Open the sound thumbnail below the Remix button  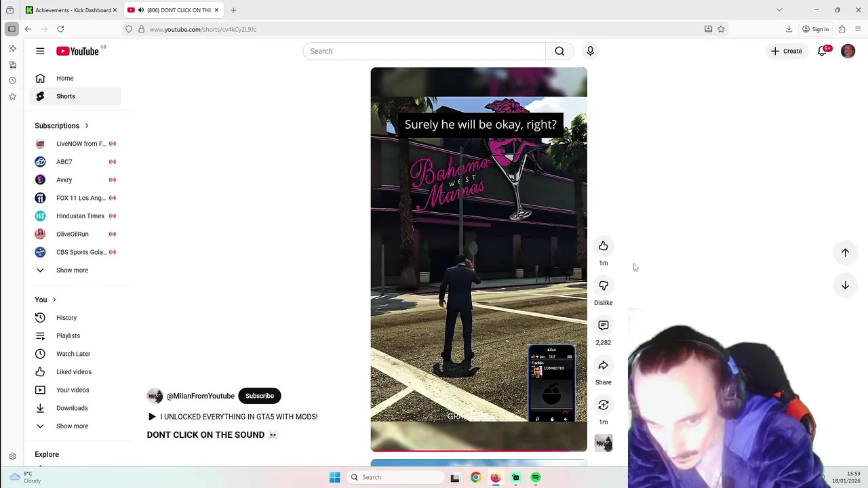(603, 443)
